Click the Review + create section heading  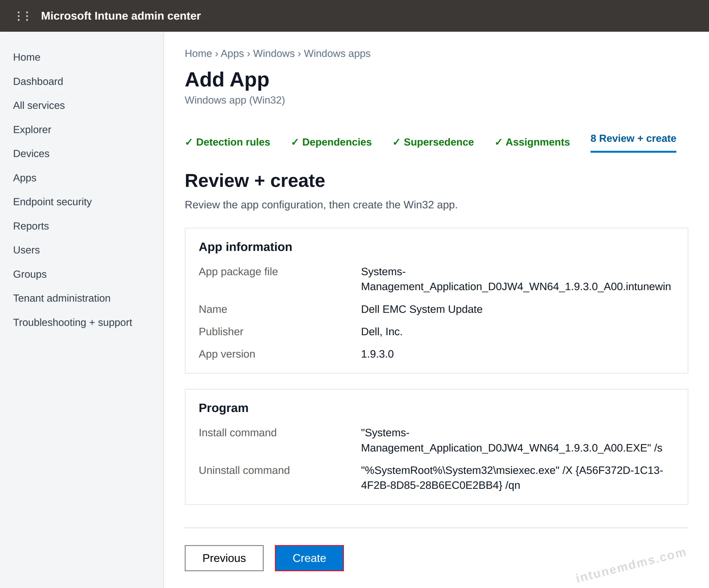coord(255,181)
